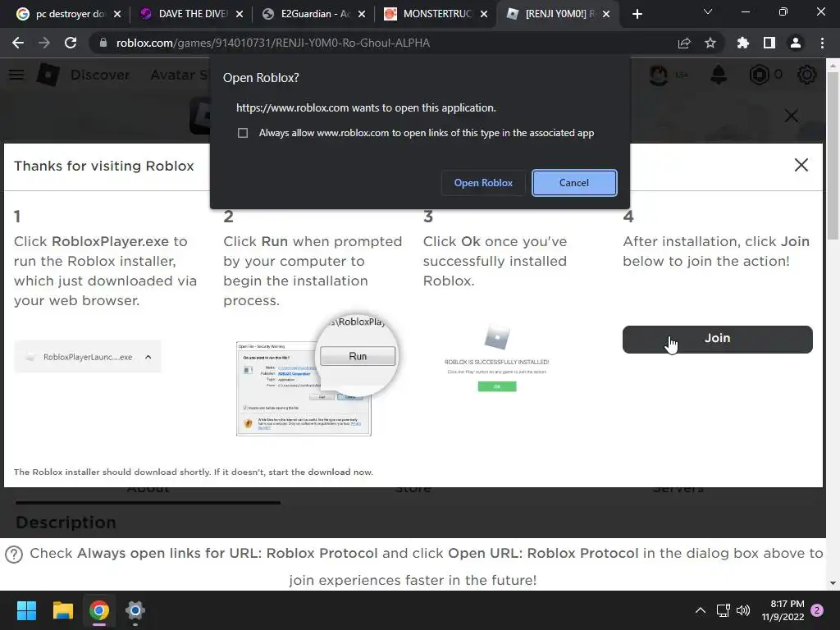This screenshot has height=630, width=840.
Task: Open the notification count badge
Action: (x=817, y=610)
